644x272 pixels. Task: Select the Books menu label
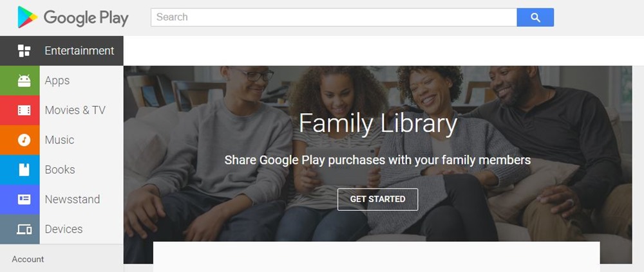tap(60, 170)
